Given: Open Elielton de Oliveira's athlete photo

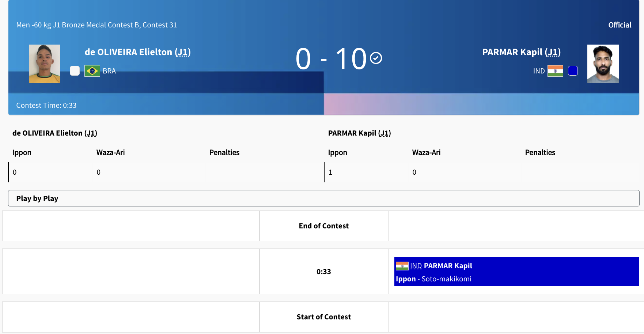Looking at the screenshot, I should (45, 64).
